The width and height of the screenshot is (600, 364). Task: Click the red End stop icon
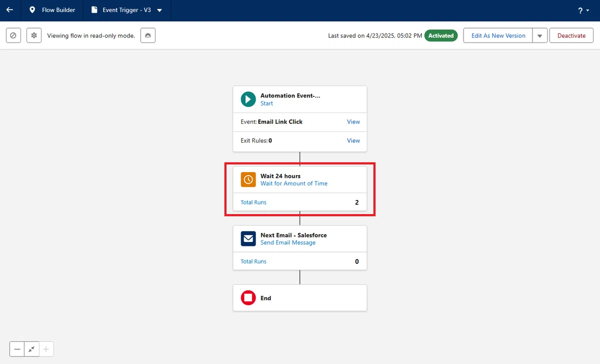pos(248,298)
